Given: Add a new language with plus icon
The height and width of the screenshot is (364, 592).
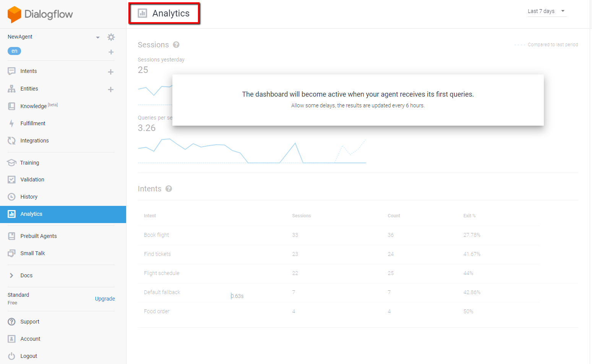Looking at the screenshot, I should pyautogui.click(x=111, y=52).
